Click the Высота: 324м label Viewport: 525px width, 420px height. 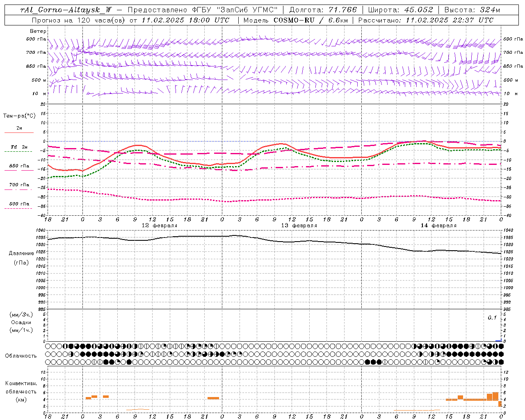472,10
